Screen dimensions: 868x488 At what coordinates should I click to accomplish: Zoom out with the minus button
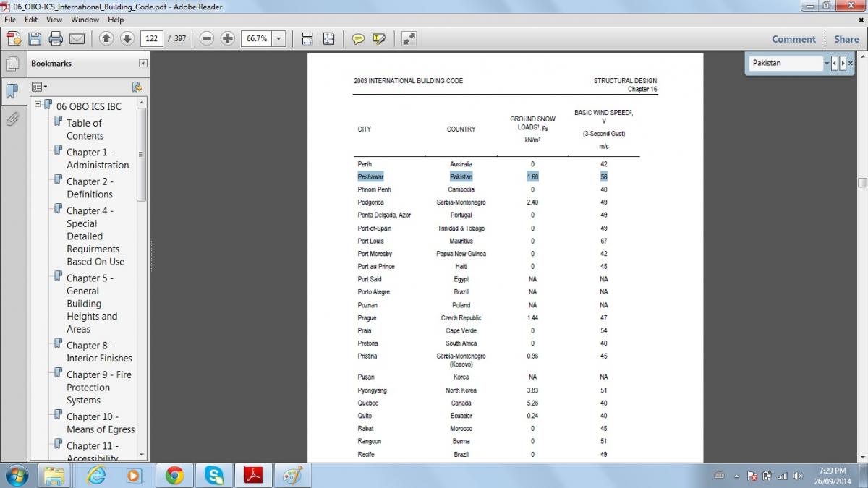pos(207,38)
